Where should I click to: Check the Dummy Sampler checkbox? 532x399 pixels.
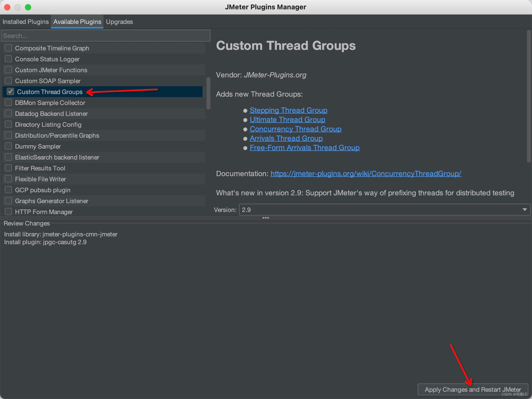click(x=8, y=146)
